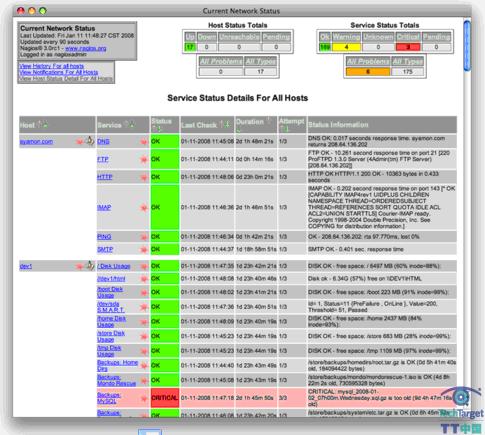The width and height of the screenshot is (485, 435).
Task: Click the red star icon in Backups: Home Dirs row
Action: click(x=144, y=366)
